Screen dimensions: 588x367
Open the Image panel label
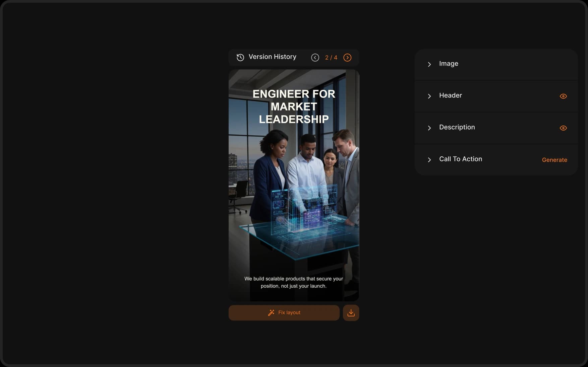click(x=449, y=64)
